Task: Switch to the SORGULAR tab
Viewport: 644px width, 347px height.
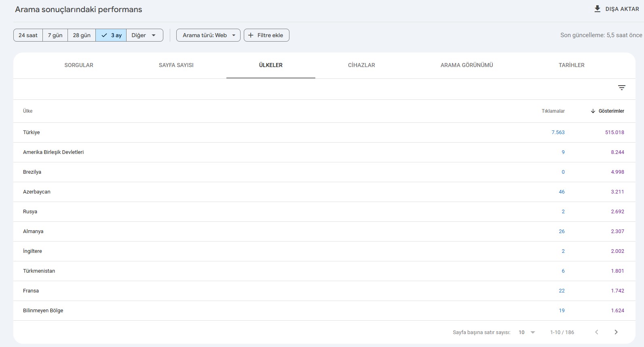Action: pos(79,65)
